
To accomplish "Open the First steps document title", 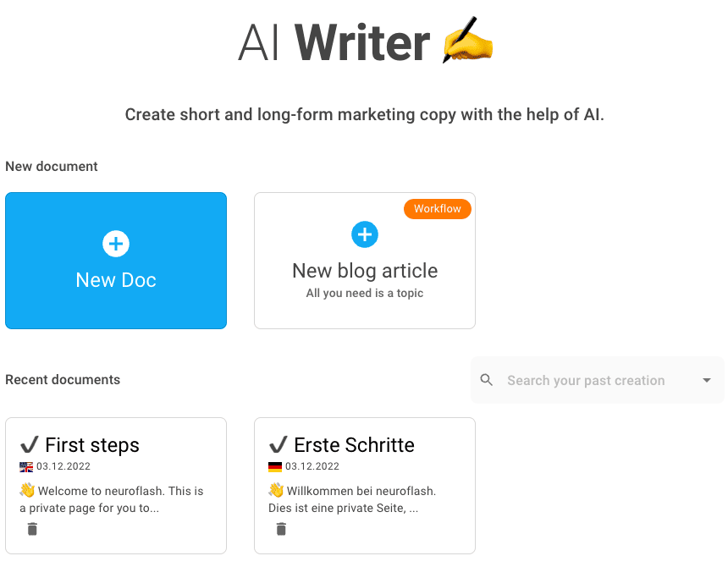I will click(x=92, y=445).
